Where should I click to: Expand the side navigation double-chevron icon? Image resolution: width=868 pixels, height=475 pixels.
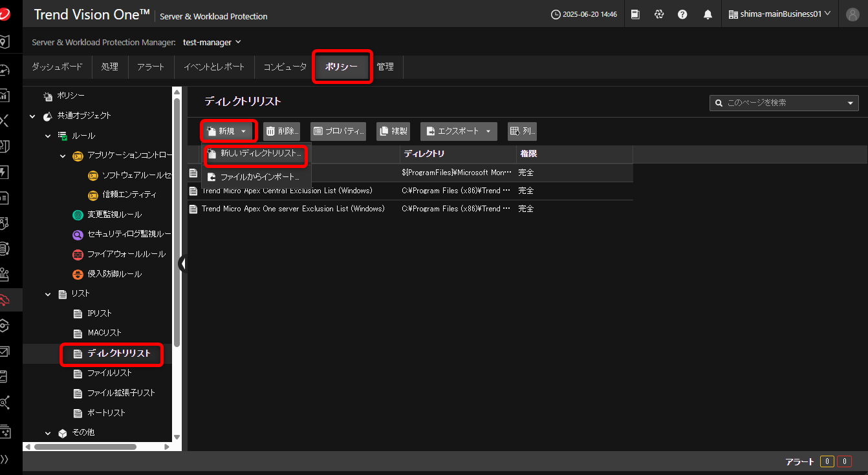[x=5, y=459]
